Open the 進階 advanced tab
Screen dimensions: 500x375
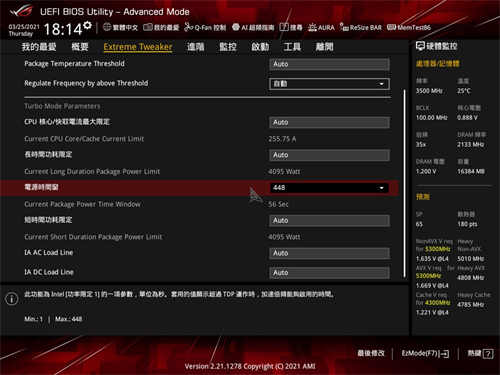196,47
